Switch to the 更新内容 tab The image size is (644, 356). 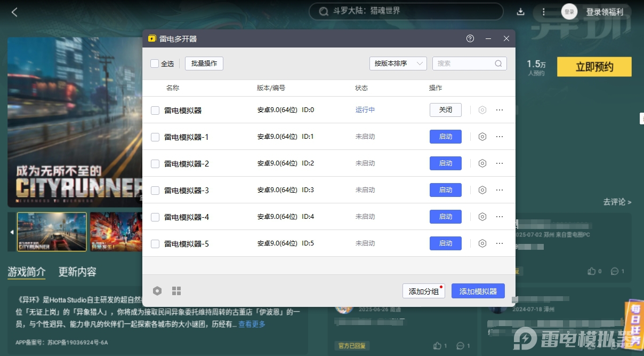coord(77,272)
